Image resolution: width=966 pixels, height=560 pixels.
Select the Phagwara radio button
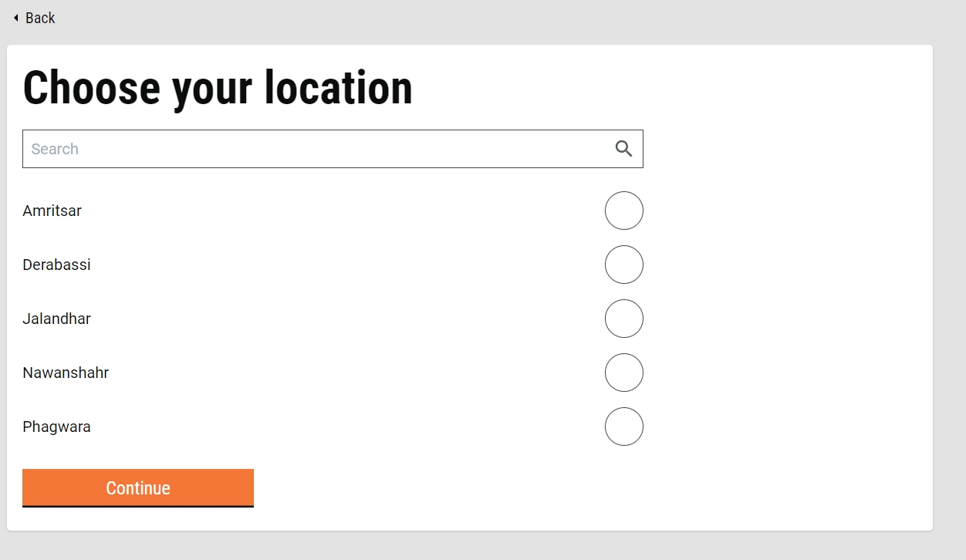(x=623, y=427)
